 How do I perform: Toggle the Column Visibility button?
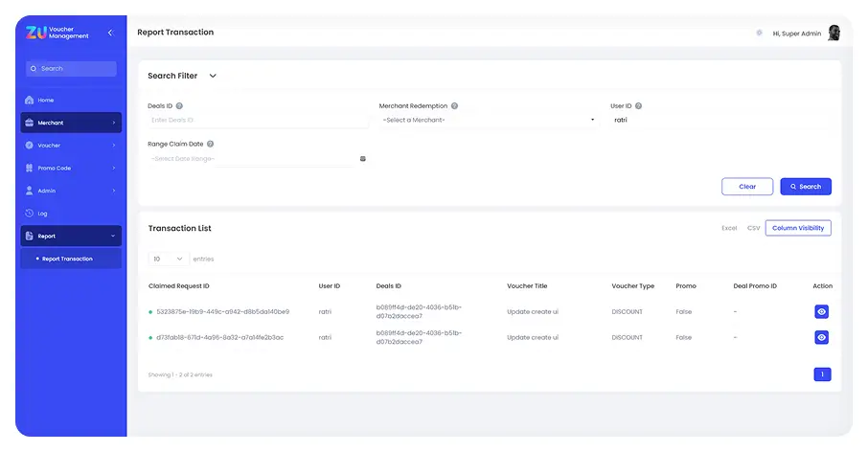(x=797, y=228)
